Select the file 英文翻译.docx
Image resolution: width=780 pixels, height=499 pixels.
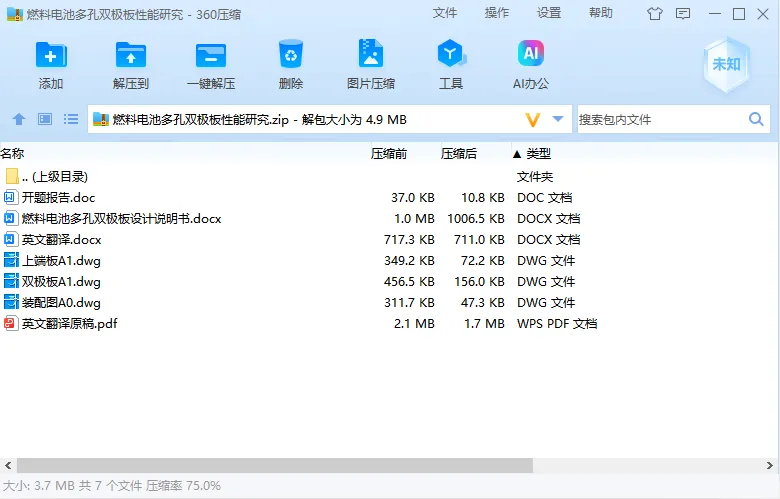coord(62,239)
